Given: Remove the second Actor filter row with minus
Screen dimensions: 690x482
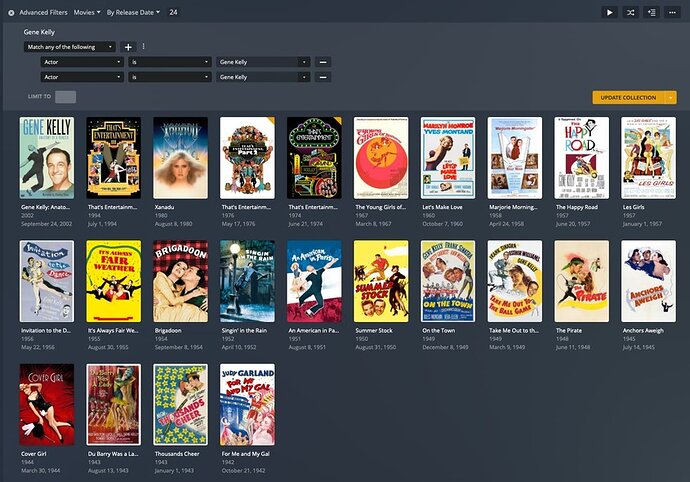Looking at the screenshot, I should click(x=323, y=77).
